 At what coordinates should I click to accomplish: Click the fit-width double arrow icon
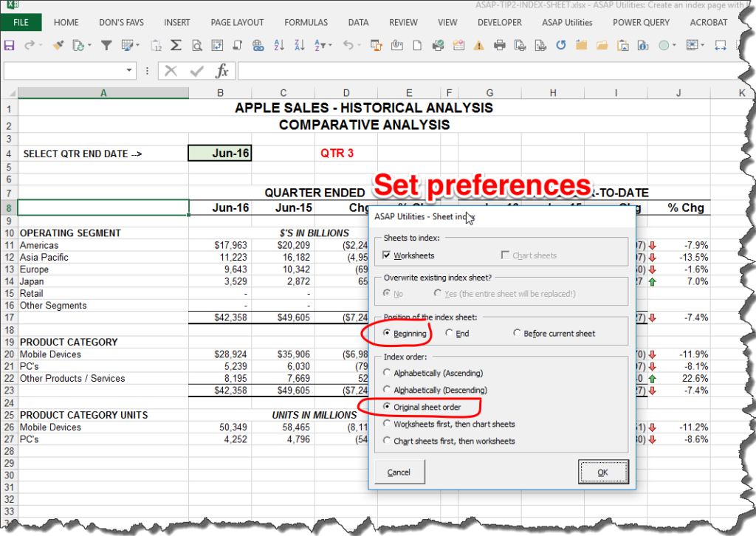[x=721, y=45]
